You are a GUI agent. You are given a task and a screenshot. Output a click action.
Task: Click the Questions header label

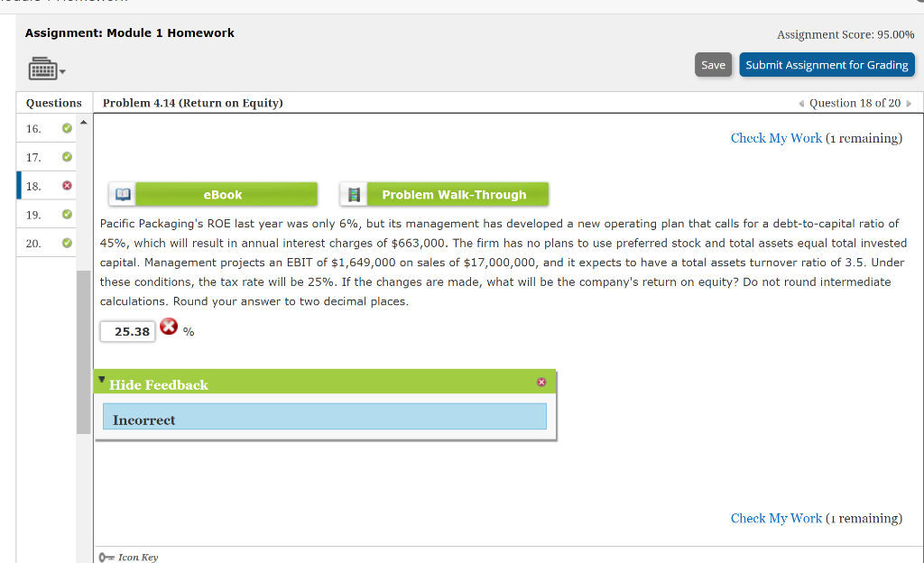tap(53, 103)
